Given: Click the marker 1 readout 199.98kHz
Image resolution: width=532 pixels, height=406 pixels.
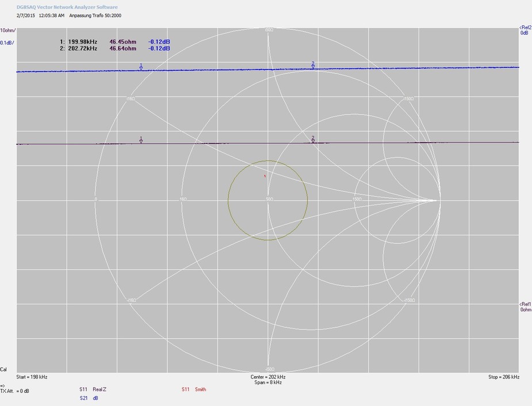Looking at the screenshot, I should (83, 42).
